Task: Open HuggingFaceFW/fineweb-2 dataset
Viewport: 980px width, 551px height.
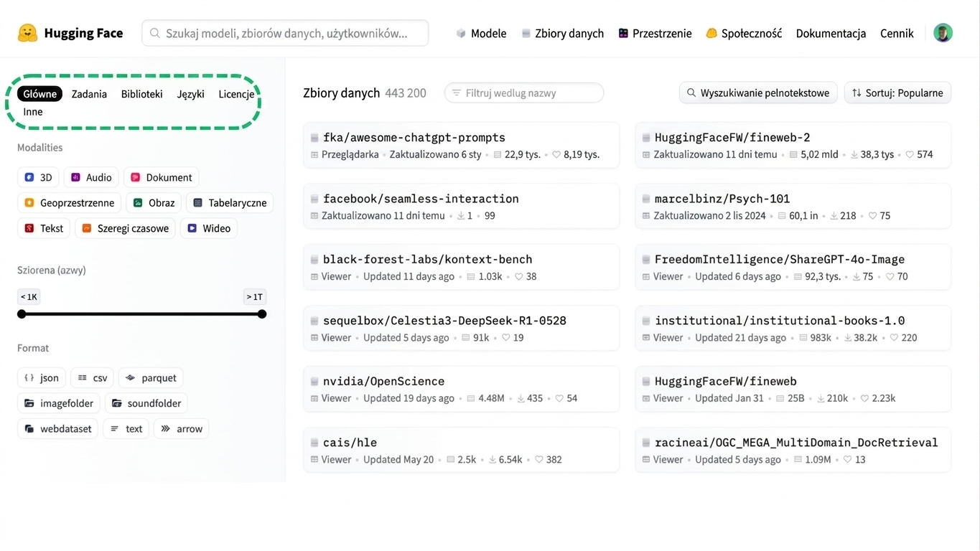Action: click(x=793, y=145)
